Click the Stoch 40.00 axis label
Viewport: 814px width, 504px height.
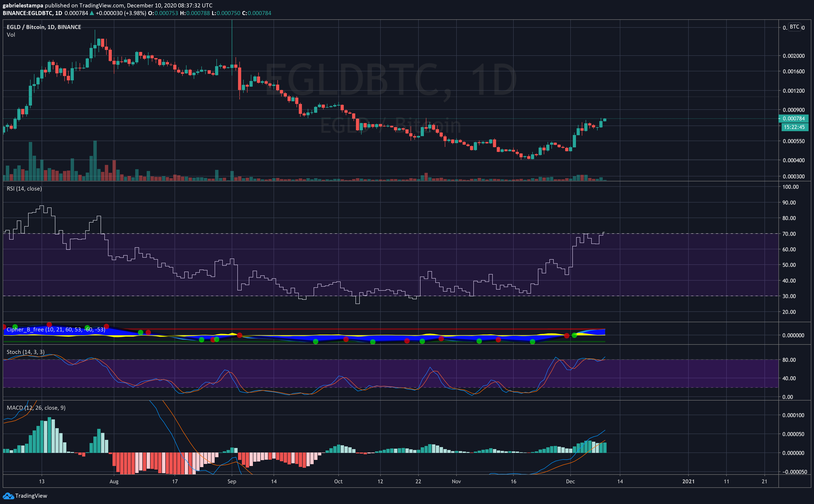(789, 378)
